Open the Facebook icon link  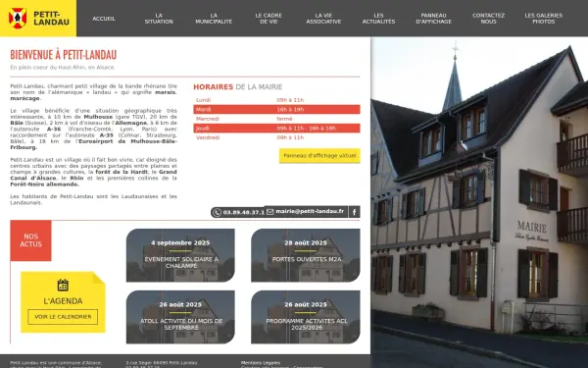(355, 212)
